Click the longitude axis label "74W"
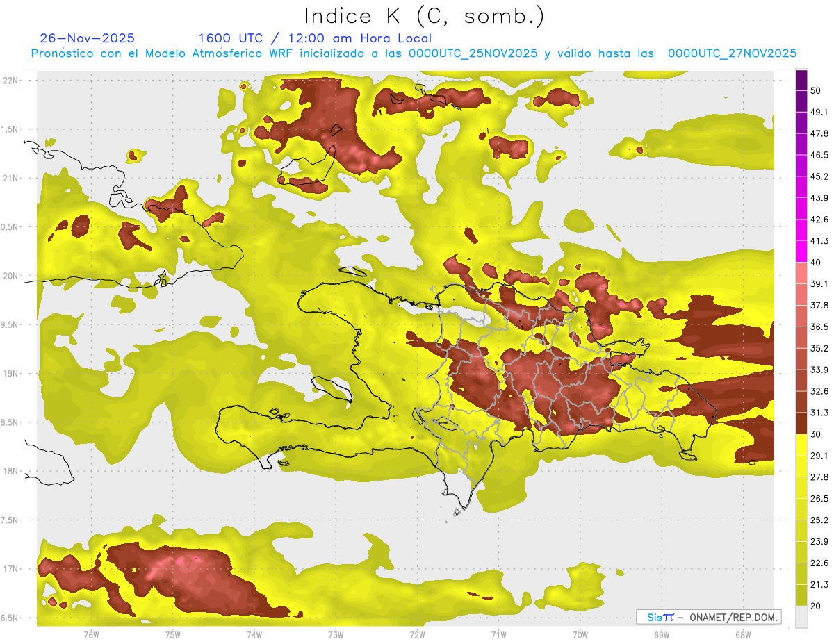The height and width of the screenshot is (644, 834). [254, 634]
